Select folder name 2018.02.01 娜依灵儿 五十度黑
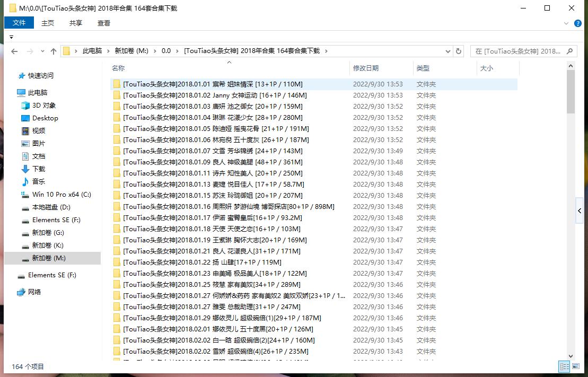 coord(218,329)
